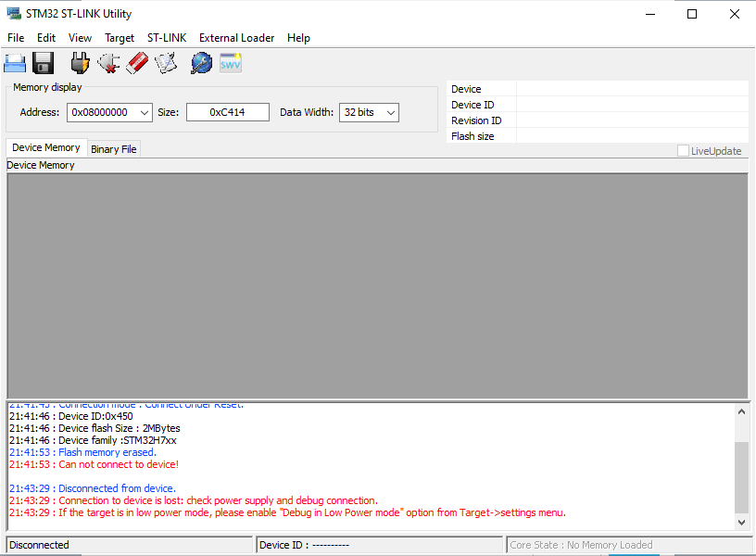Open the Target menu
This screenshot has height=556, width=756.
point(120,38)
